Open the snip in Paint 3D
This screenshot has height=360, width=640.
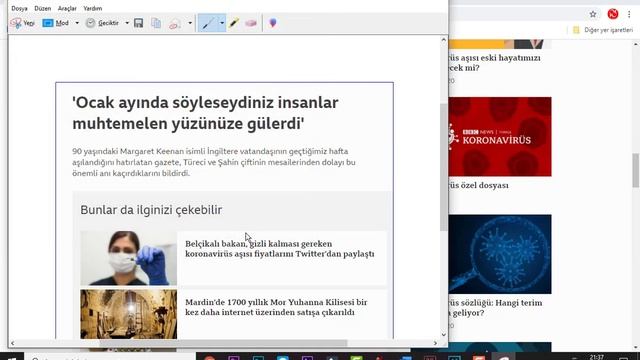(273, 23)
